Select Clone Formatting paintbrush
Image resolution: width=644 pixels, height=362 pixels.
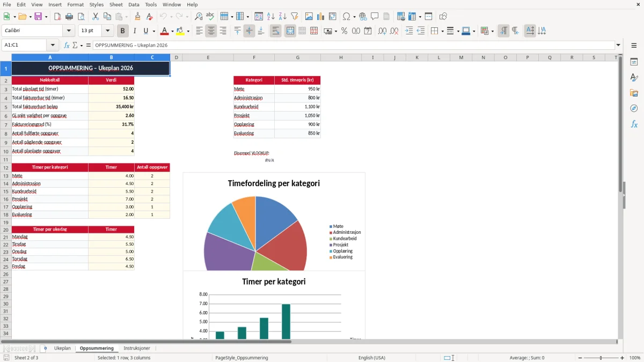coord(137,17)
